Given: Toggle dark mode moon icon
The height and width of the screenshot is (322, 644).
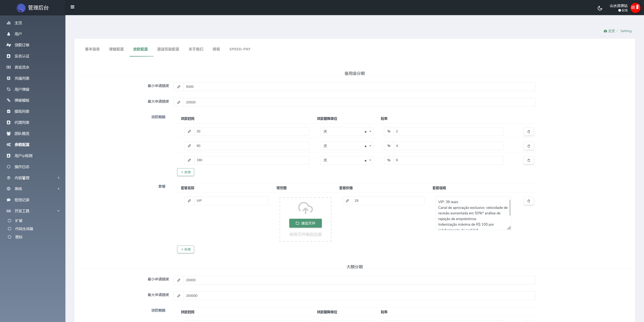Looking at the screenshot, I should pyautogui.click(x=600, y=8).
